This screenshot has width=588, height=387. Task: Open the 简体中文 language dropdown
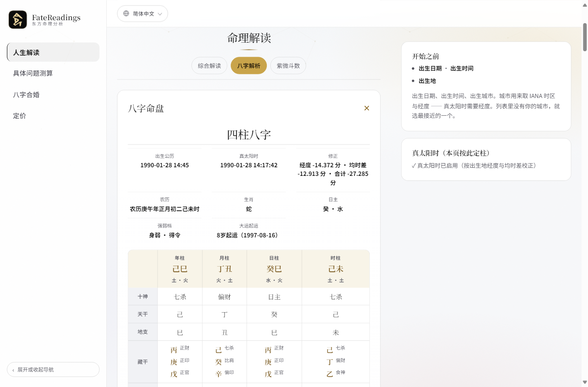coord(142,13)
